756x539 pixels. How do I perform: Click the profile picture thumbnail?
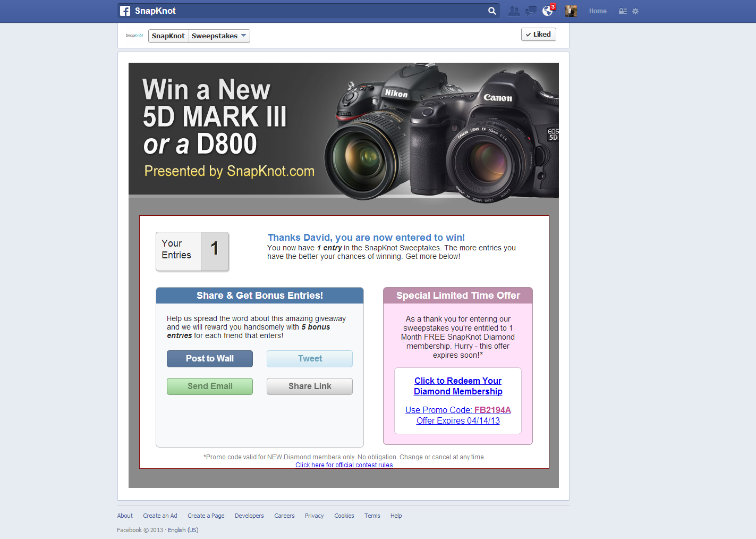coord(571,11)
